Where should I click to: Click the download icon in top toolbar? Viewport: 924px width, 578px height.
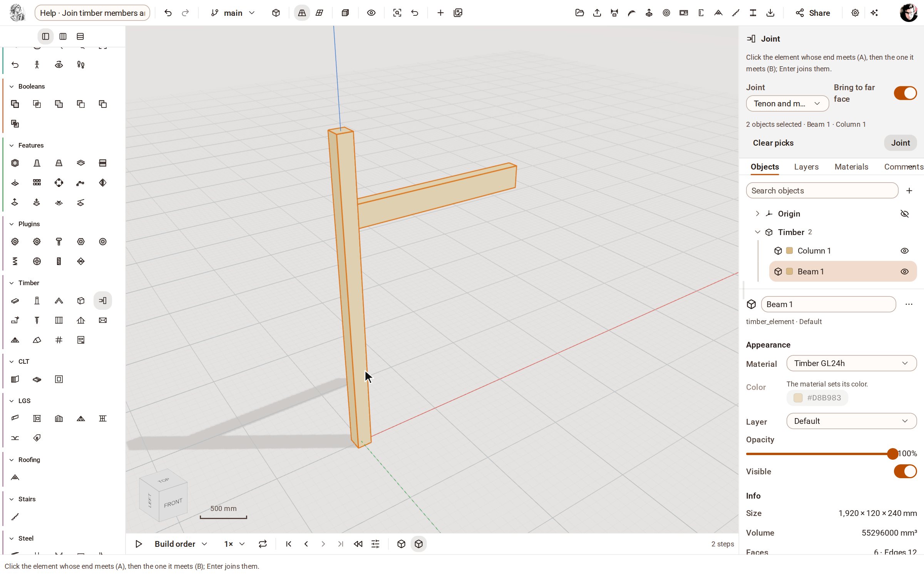770,13
